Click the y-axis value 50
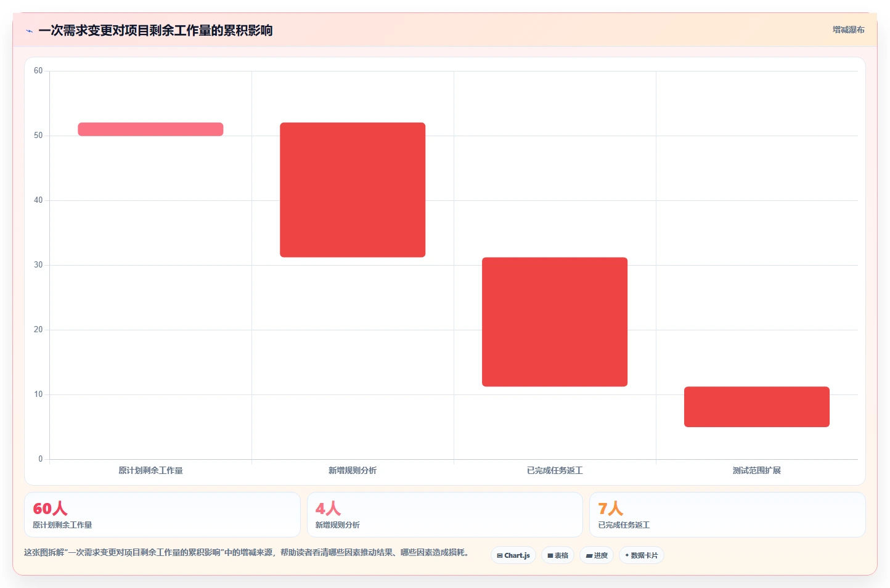The image size is (890, 588). point(38,136)
